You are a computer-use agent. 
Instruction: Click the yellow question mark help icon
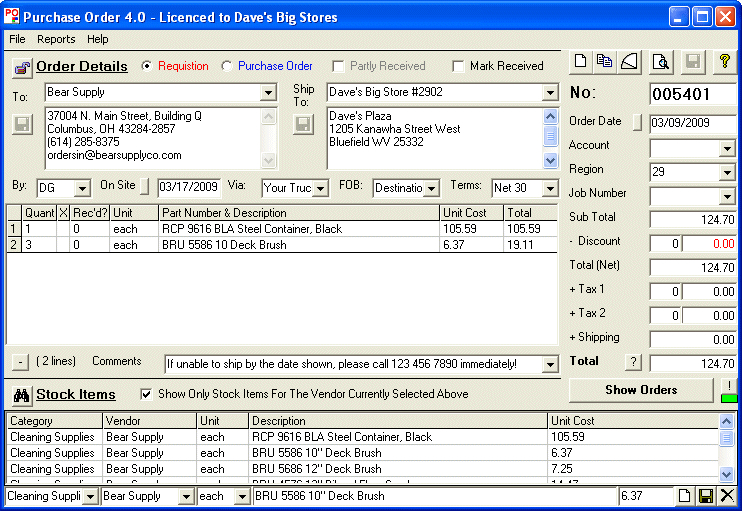[x=724, y=62]
